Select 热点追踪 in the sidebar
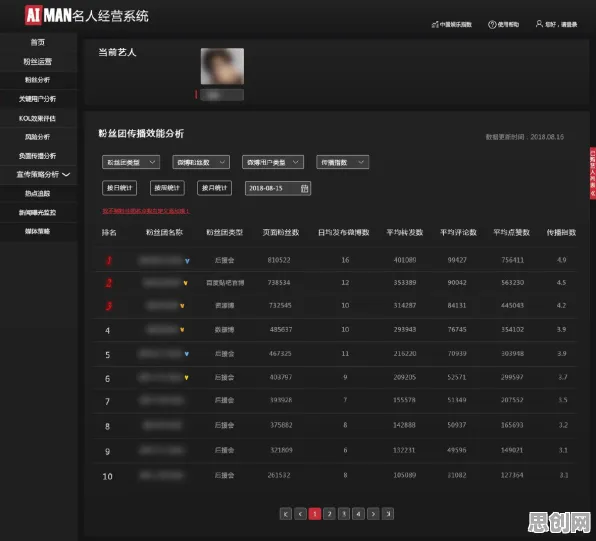The width and height of the screenshot is (596, 541). pyautogui.click(x=38, y=194)
